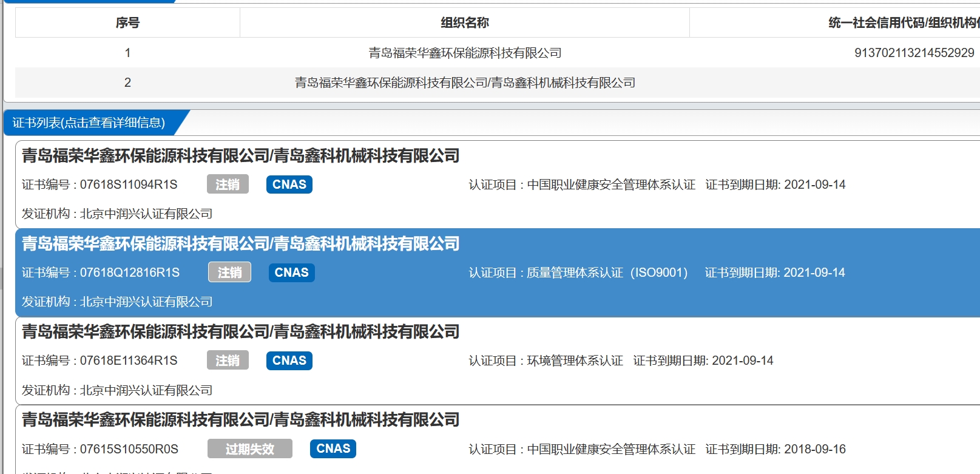Select row number 2 cell
The width and height of the screenshot is (980, 474).
tap(127, 83)
